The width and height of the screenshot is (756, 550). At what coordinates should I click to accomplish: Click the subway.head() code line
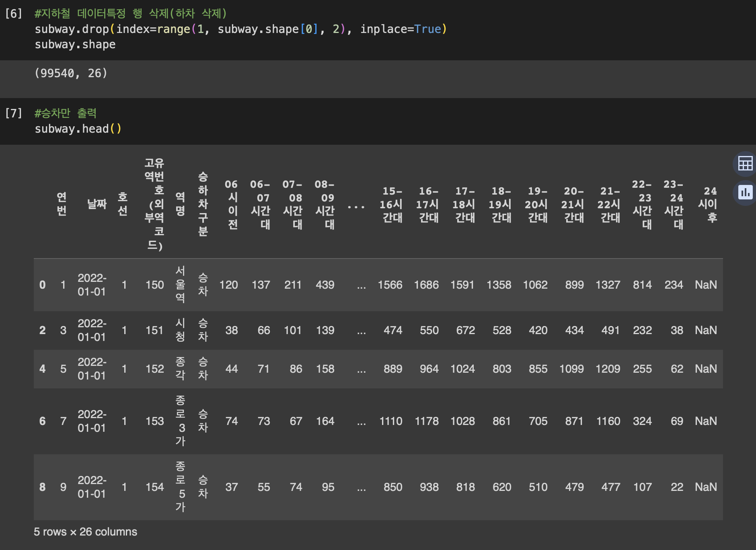click(78, 129)
